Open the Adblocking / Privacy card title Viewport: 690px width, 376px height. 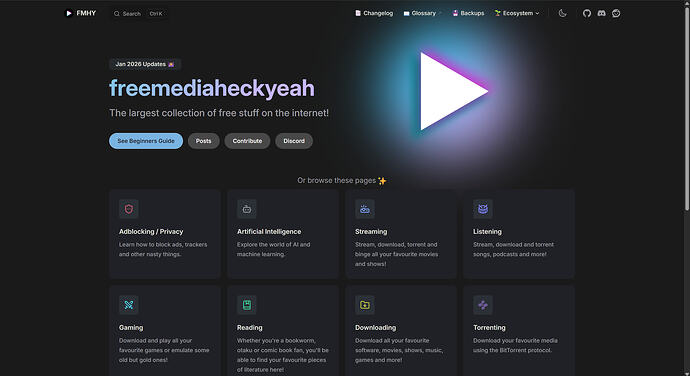coord(151,232)
